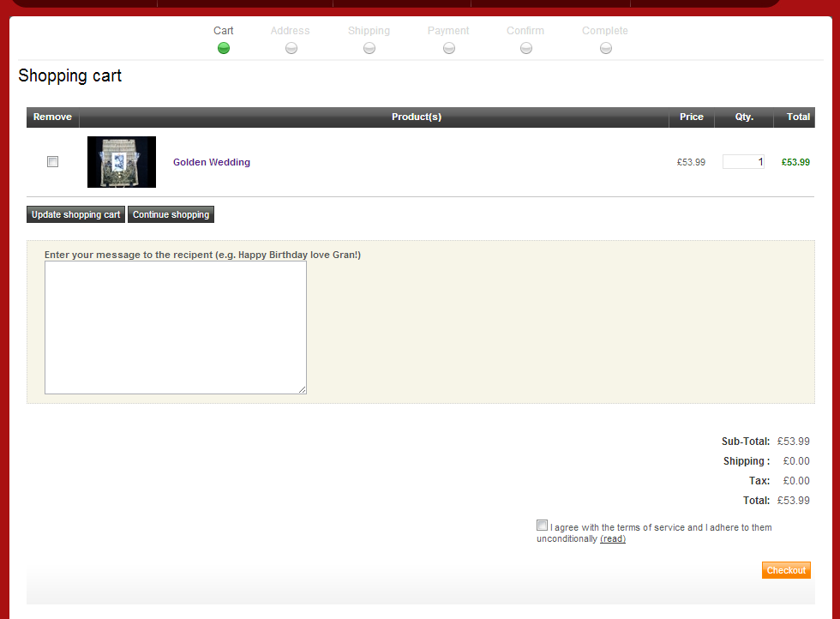The width and height of the screenshot is (840, 619).
Task: Select the Confirm step label
Action: click(x=525, y=31)
